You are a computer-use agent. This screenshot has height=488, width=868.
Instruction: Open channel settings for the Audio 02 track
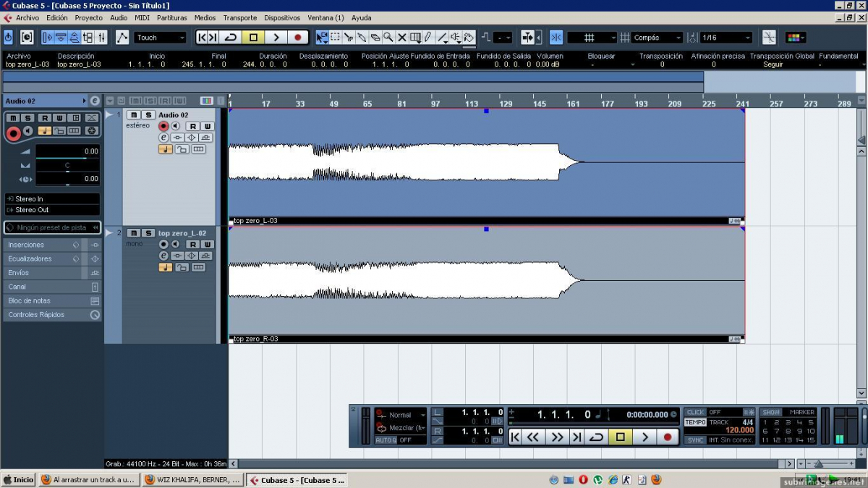pos(163,137)
